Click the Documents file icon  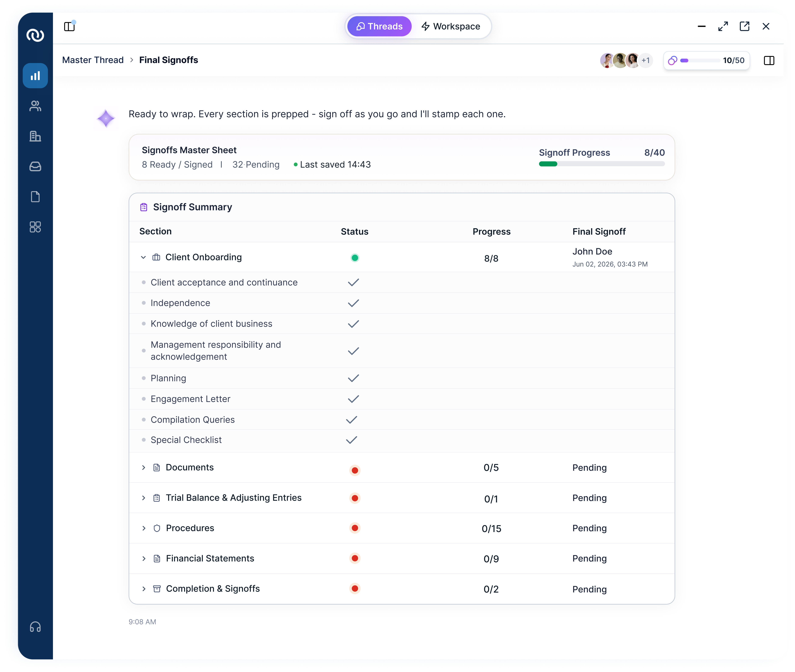click(x=157, y=467)
